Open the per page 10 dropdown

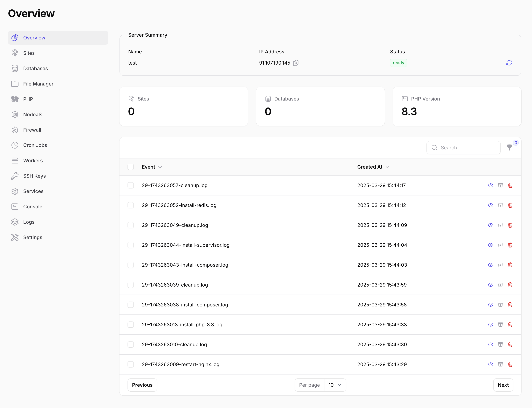[x=335, y=385]
